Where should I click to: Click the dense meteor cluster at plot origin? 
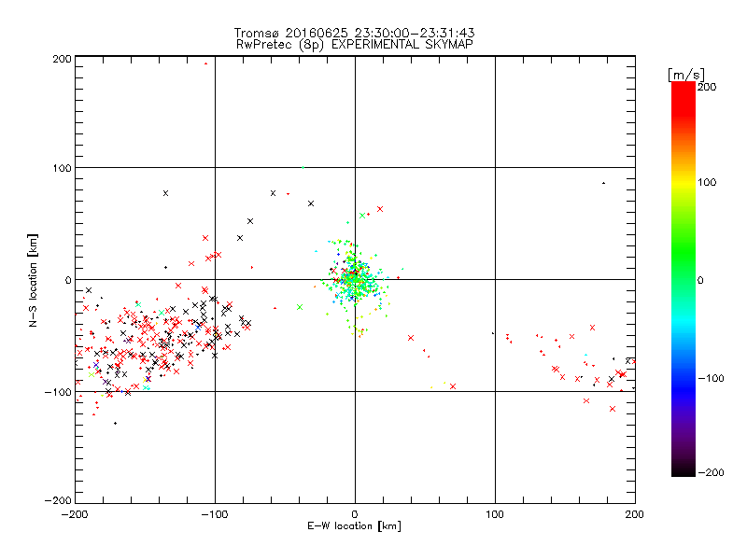pyautogui.click(x=355, y=279)
